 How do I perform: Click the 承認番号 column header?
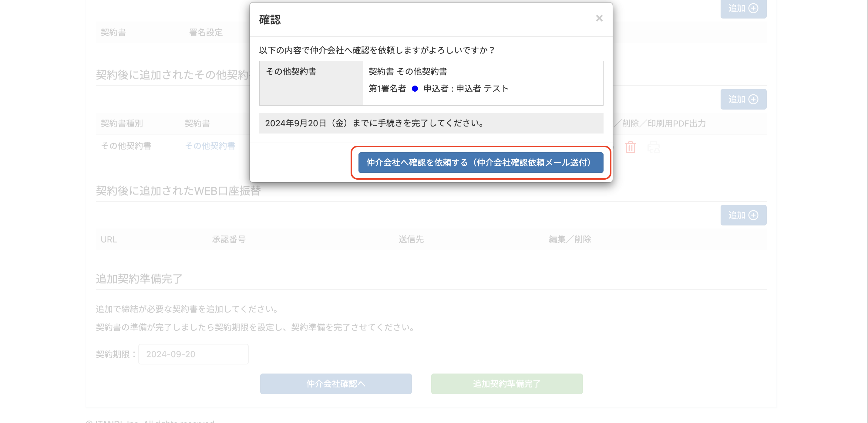(x=229, y=239)
